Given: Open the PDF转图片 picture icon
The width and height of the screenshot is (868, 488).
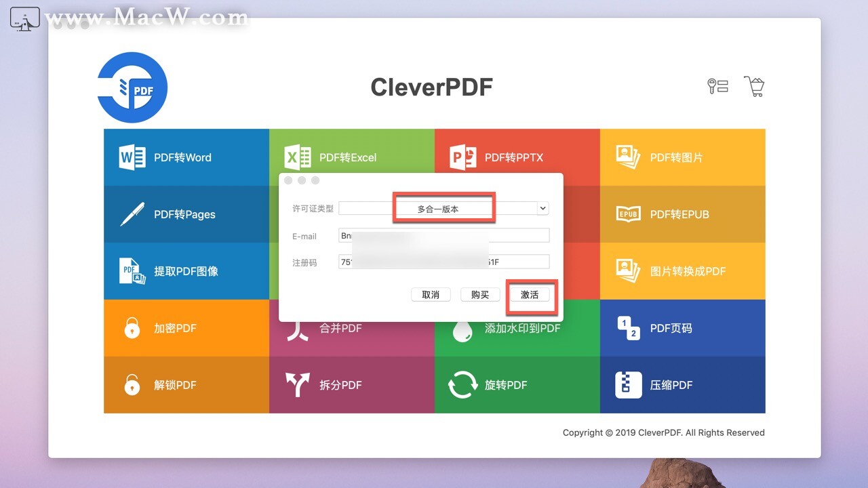Looking at the screenshot, I should (628, 157).
